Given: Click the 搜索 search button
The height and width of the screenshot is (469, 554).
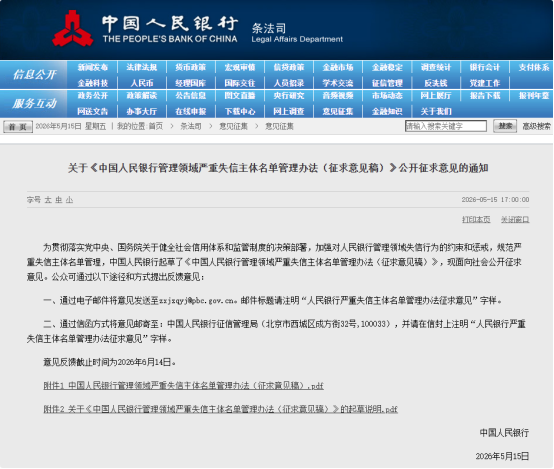Looking at the screenshot, I should pyautogui.click(x=505, y=126).
